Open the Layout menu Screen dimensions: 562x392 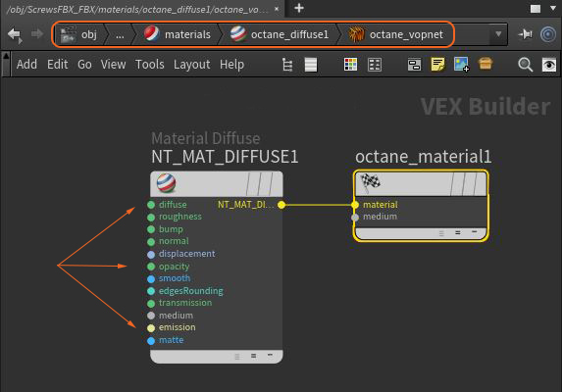tap(192, 65)
